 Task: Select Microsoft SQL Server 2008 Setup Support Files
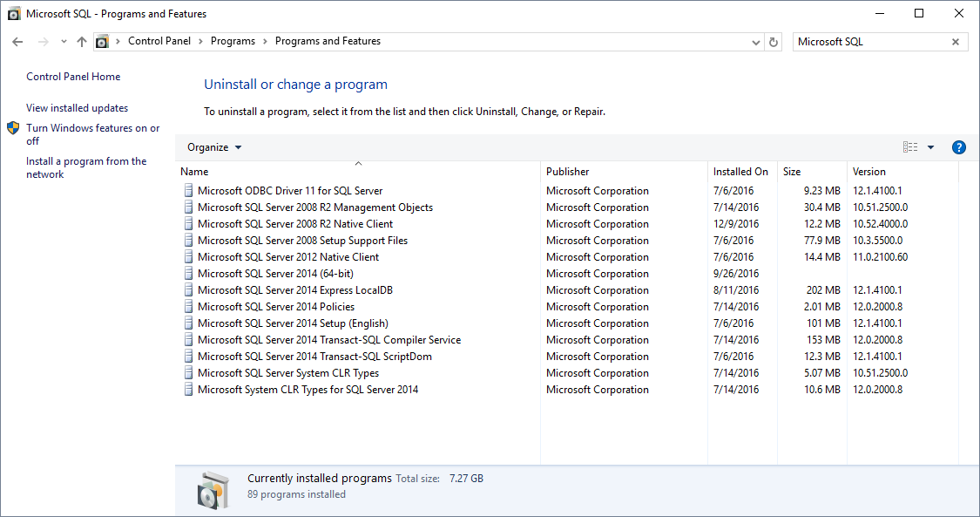point(302,241)
